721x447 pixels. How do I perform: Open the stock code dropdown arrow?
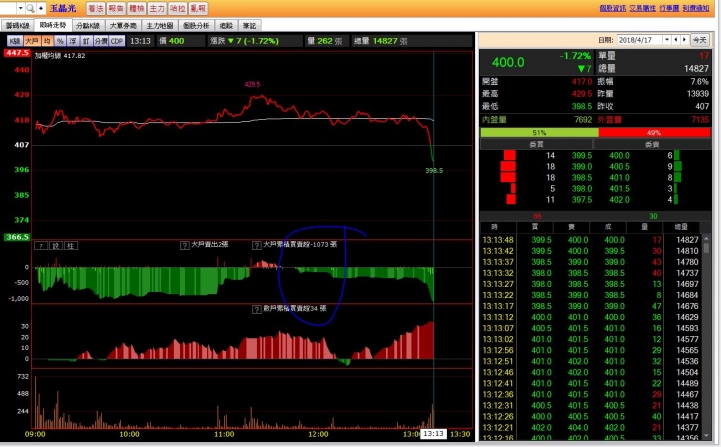21,8
